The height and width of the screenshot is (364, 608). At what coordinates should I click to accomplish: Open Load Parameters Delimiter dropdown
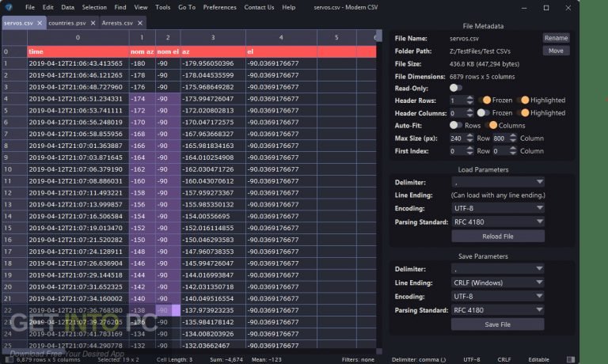pyautogui.click(x=498, y=182)
